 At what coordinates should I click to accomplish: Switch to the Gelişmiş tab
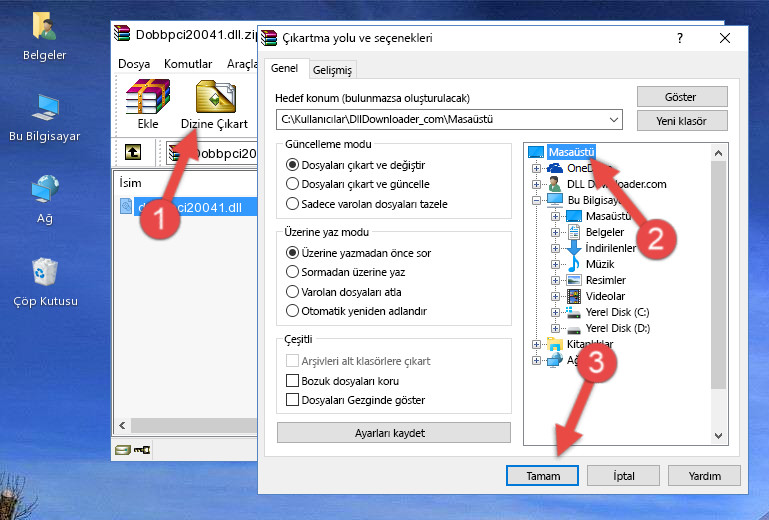point(332,70)
